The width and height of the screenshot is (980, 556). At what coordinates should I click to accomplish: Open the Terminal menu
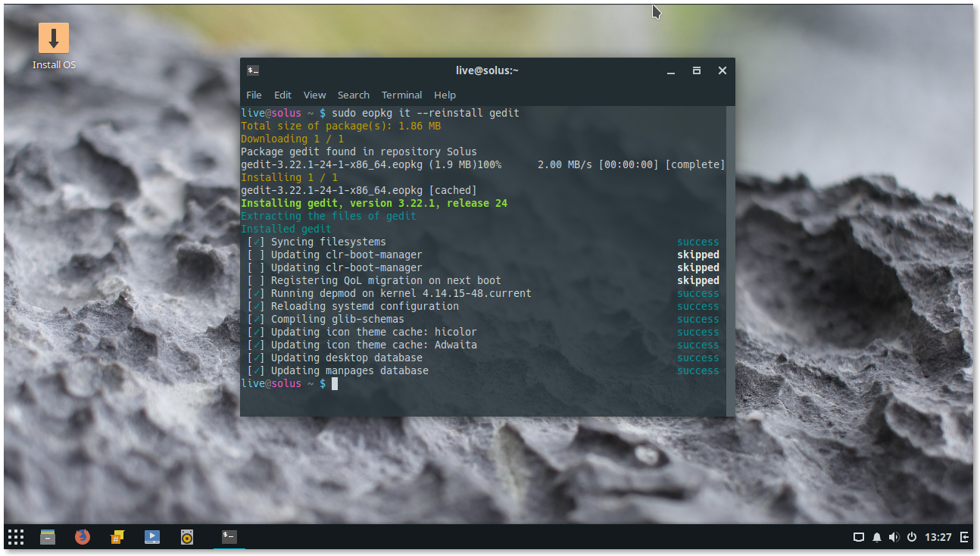(x=401, y=95)
